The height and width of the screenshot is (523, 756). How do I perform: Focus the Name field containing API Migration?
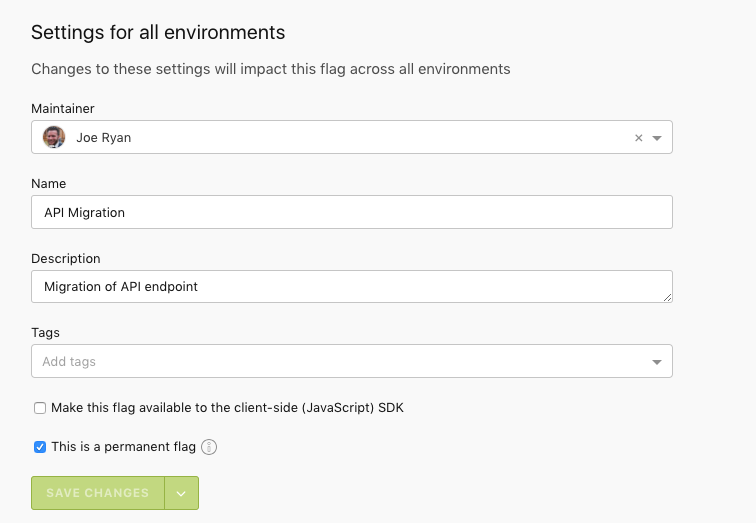(351, 212)
